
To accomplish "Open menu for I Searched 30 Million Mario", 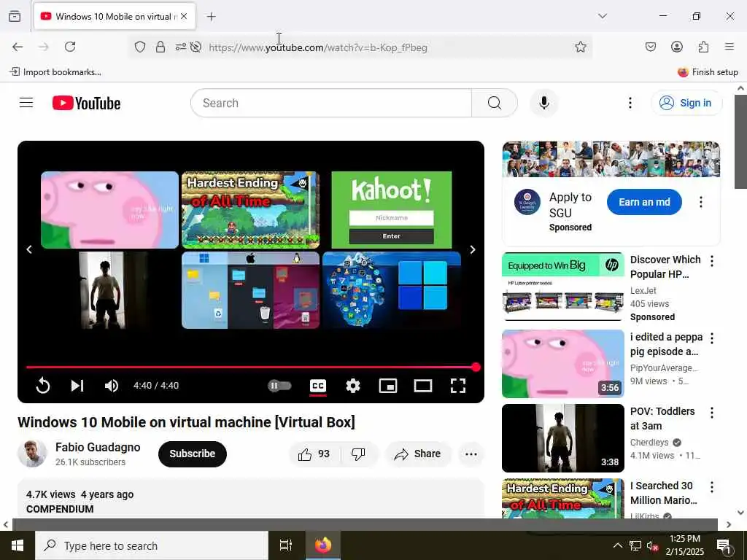I will (x=712, y=486).
